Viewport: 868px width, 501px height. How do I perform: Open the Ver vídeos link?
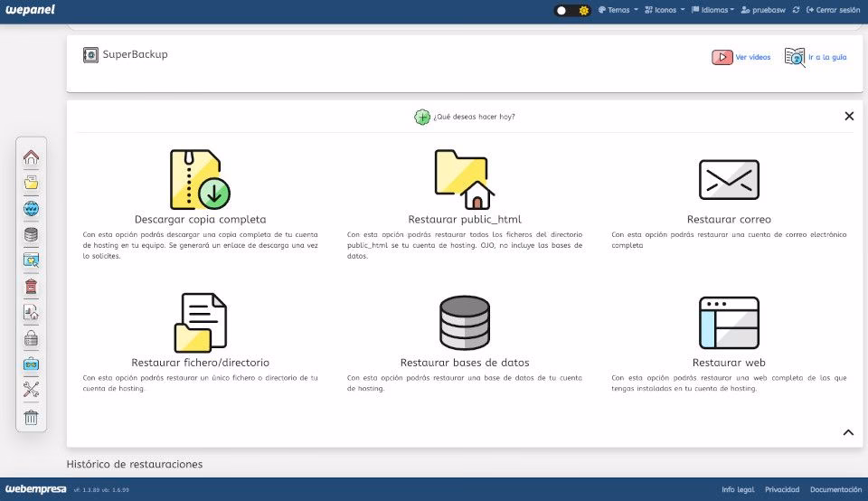click(753, 57)
